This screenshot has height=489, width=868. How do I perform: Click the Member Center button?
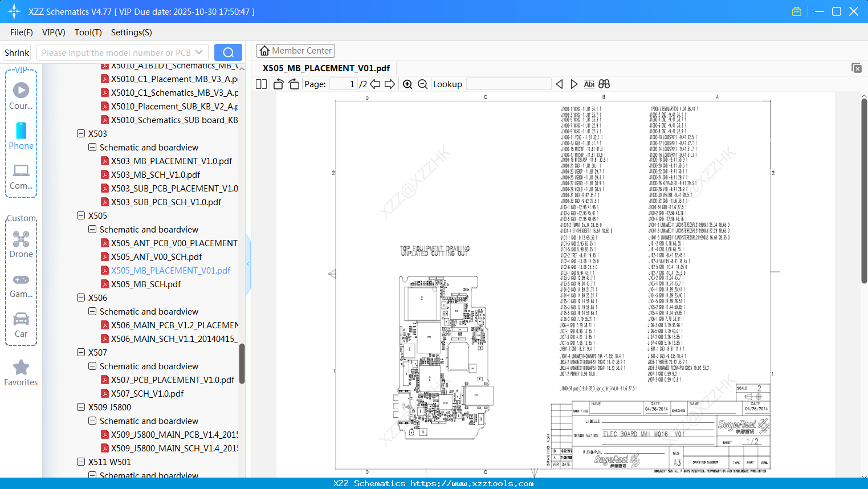[x=295, y=50]
